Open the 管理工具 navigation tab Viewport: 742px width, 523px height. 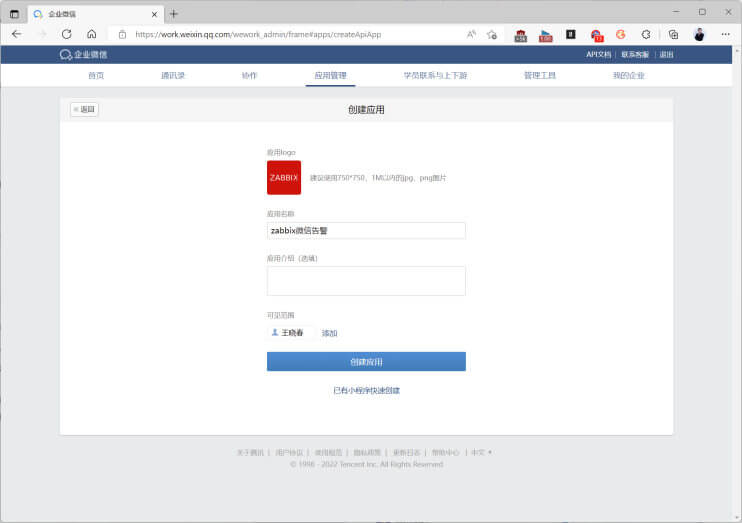coord(539,75)
